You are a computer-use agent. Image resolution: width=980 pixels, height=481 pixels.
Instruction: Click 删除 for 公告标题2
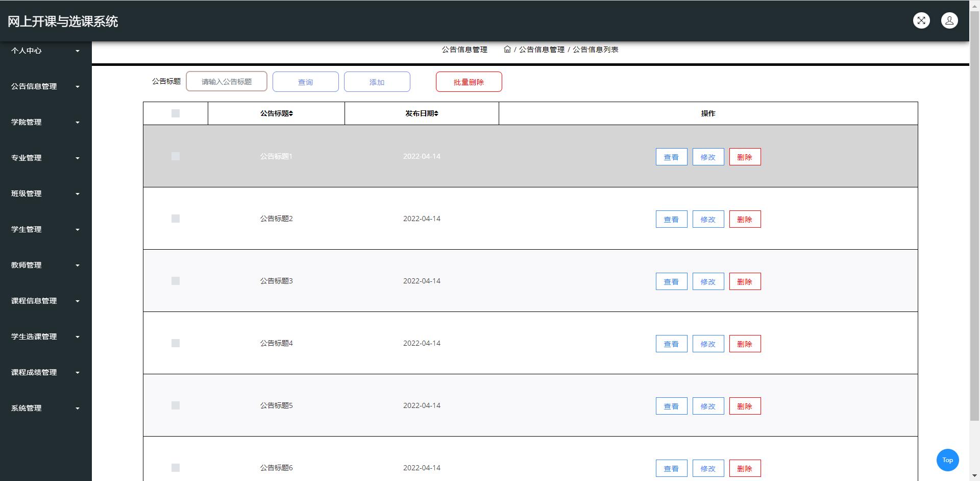click(x=745, y=219)
